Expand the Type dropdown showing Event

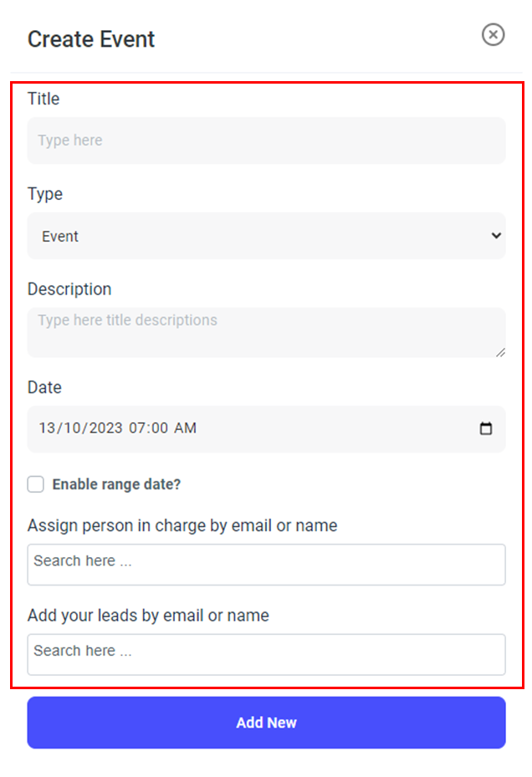click(x=266, y=236)
